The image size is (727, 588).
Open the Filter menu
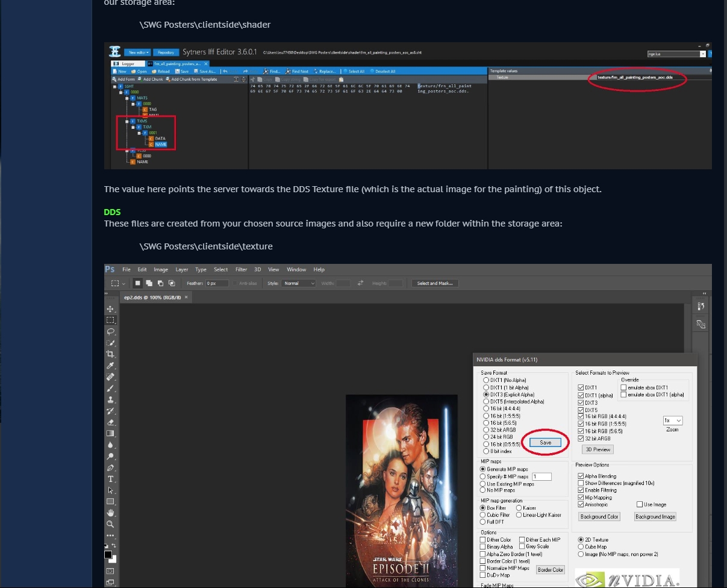click(x=241, y=269)
